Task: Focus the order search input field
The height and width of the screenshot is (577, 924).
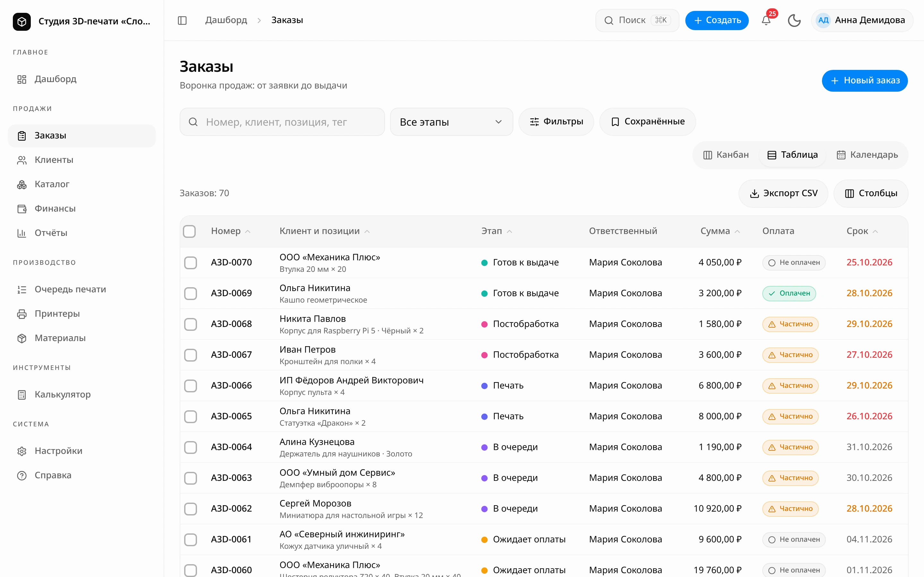Action: pos(282,122)
